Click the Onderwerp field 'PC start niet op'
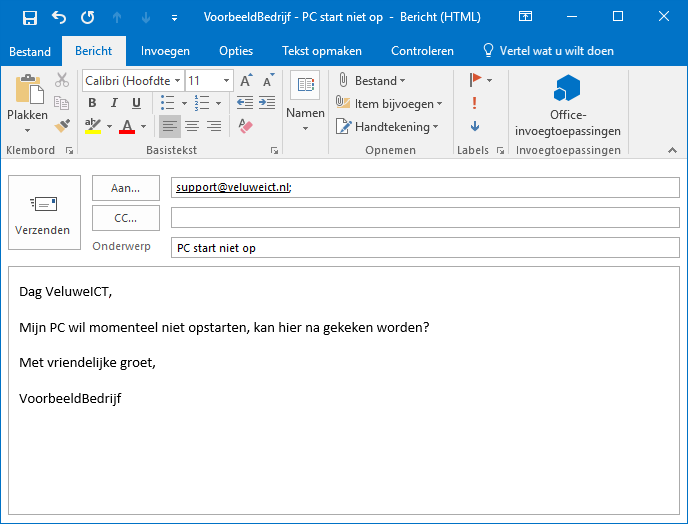The width and height of the screenshot is (688, 524). click(425, 248)
